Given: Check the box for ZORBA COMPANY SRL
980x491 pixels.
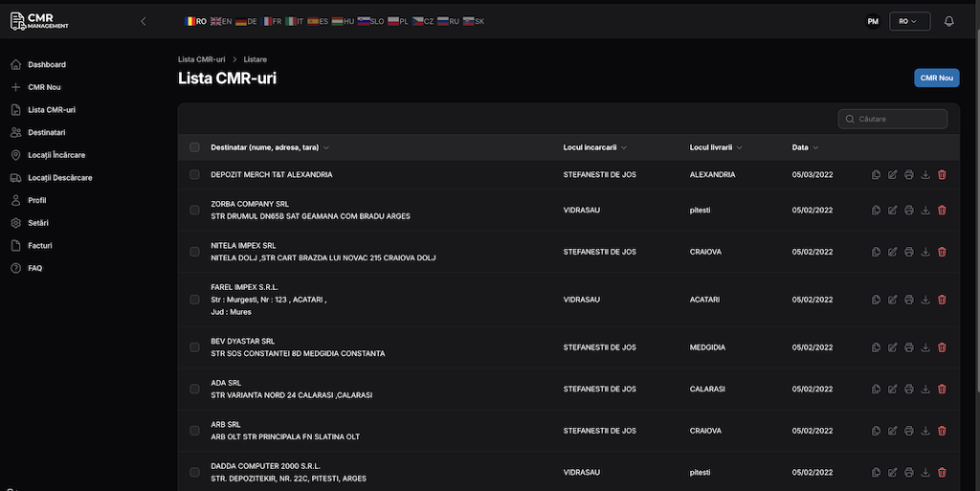Looking at the screenshot, I should pyautogui.click(x=194, y=210).
